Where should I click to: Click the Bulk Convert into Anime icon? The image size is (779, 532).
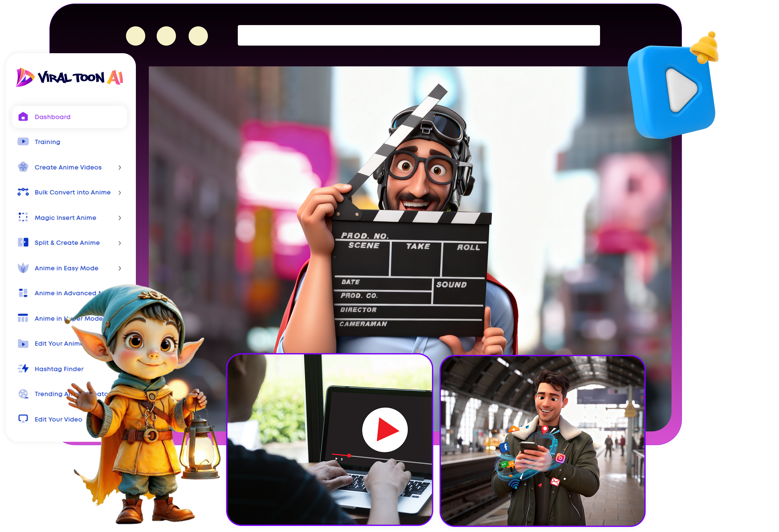[x=23, y=192]
